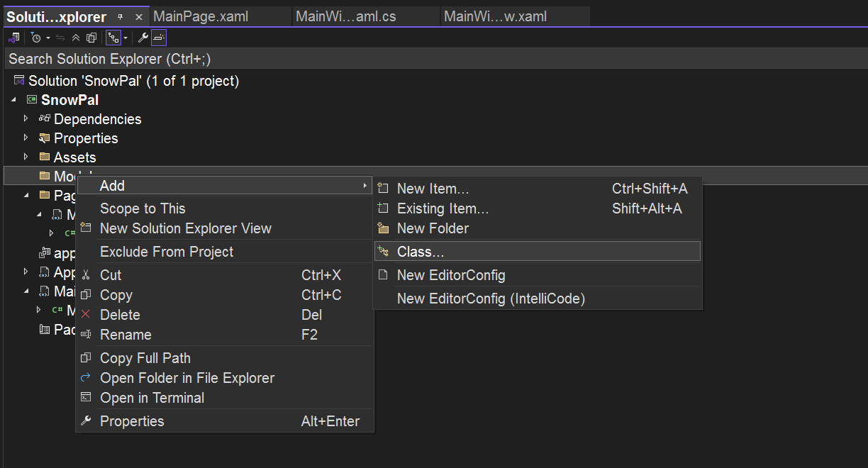Viewport: 868px width, 468px height.
Task: Click the New Item icon
Action: click(383, 189)
